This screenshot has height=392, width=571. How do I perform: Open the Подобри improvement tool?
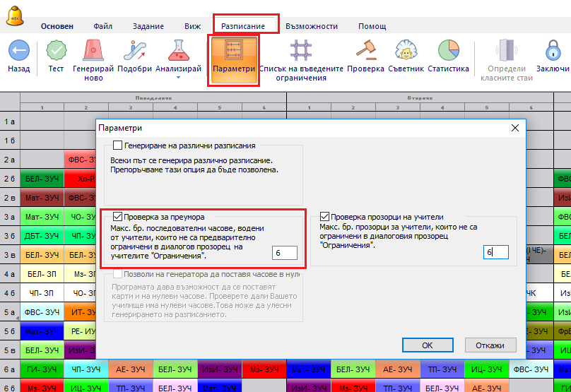pyautogui.click(x=134, y=51)
